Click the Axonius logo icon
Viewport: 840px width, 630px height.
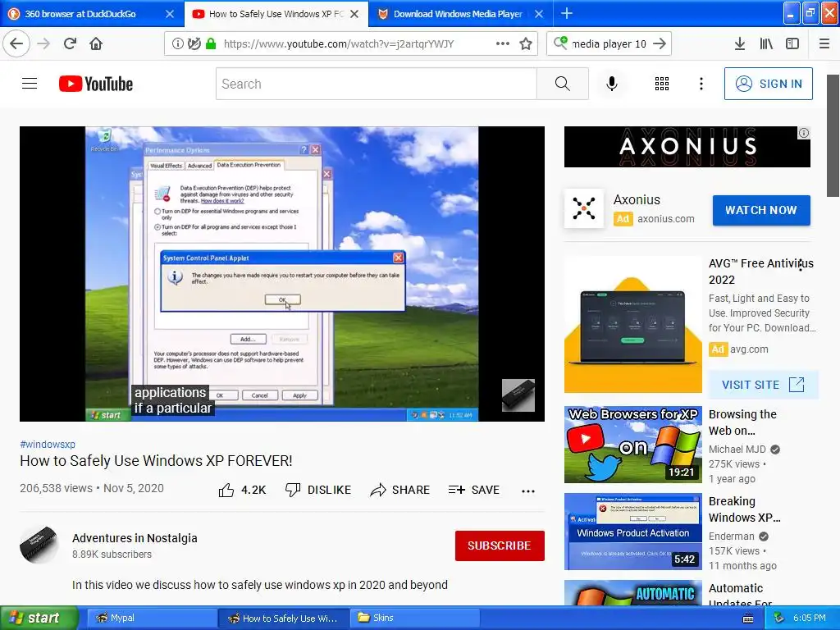tap(584, 208)
